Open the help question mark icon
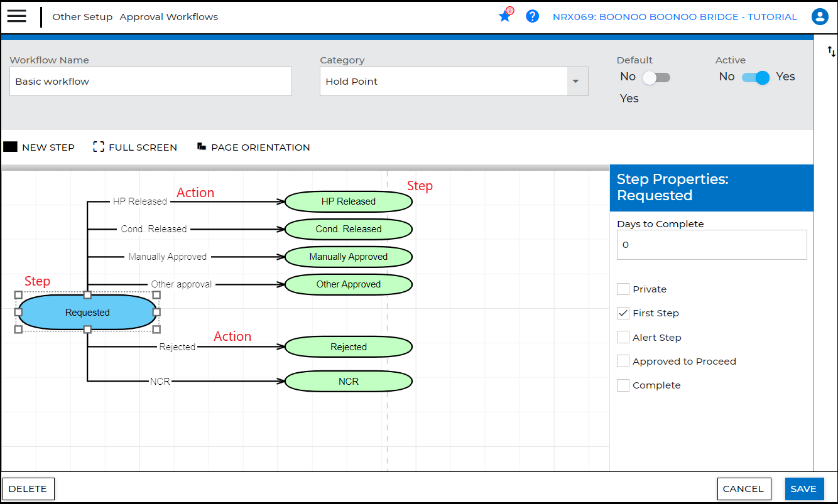This screenshot has width=838, height=504. coord(533,16)
